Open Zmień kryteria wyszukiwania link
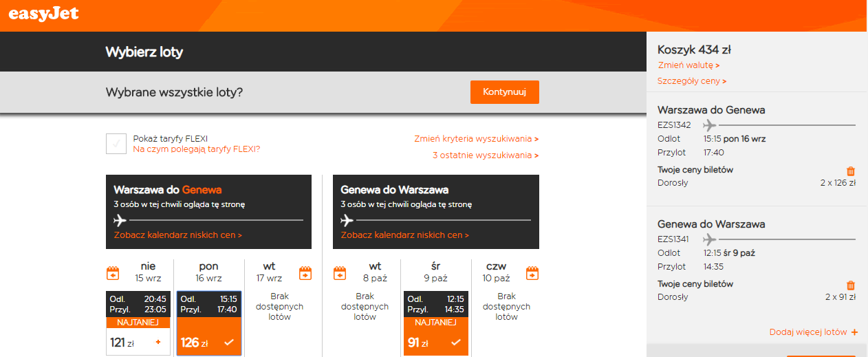 (476, 139)
